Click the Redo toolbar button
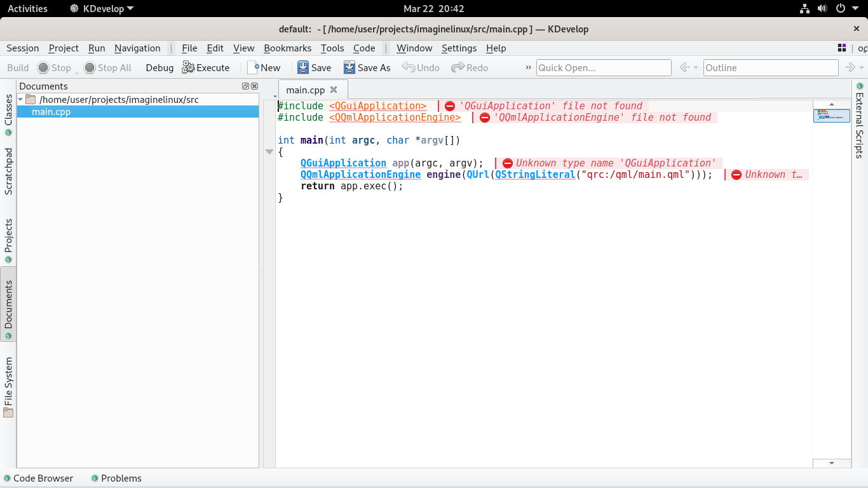Screen dimensions: 868x488 pyautogui.click(x=470, y=68)
